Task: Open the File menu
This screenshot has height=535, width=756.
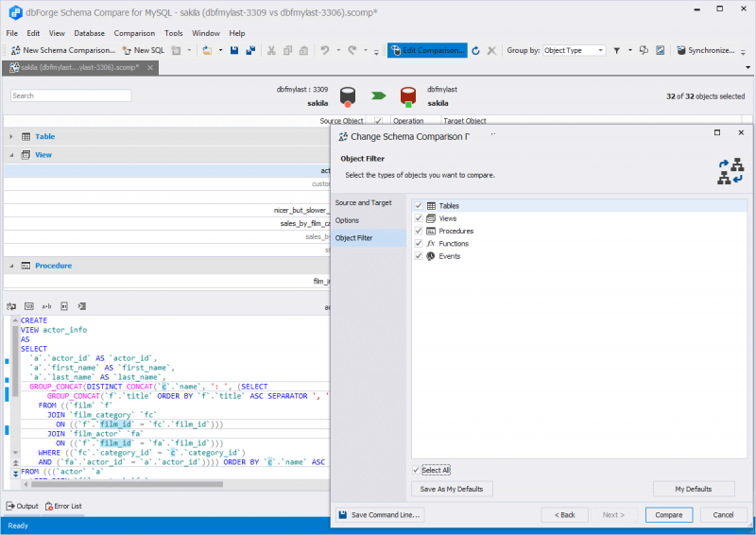Action: (x=12, y=33)
